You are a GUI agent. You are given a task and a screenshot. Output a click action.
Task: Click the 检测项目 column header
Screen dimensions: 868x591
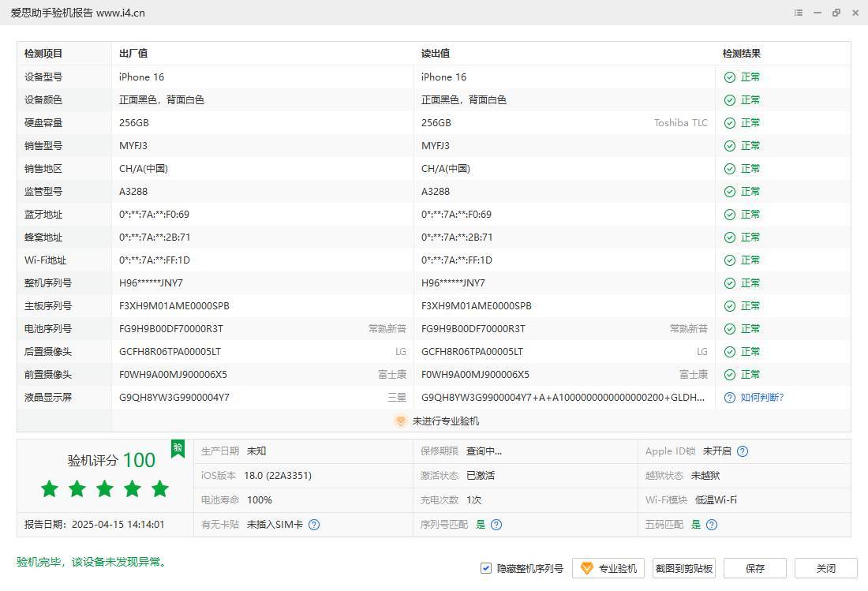click(43, 54)
